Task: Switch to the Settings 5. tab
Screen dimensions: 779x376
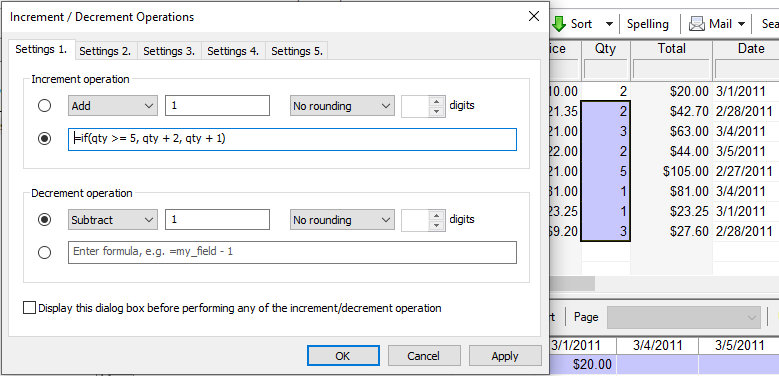Action: pos(297,51)
